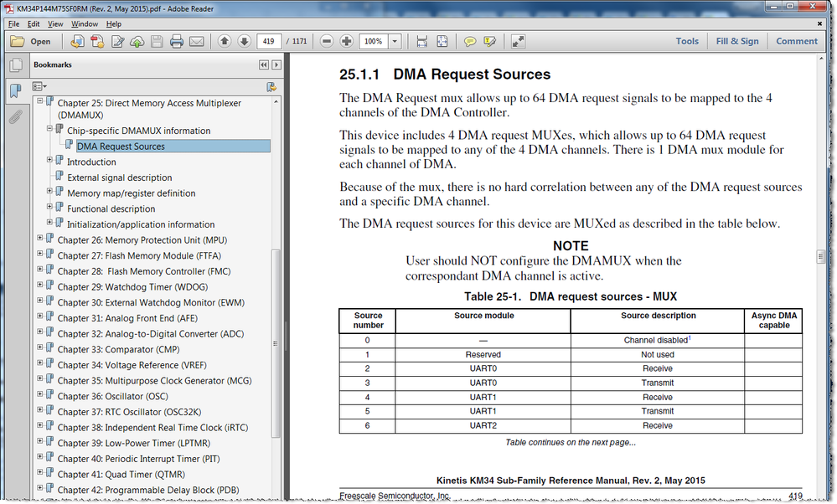Add a sticky note comment
Screen dimensions: 837x504
coord(470,40)
